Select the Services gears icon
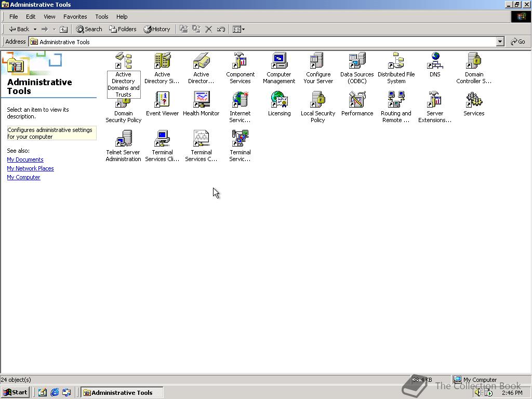This screenshot has width=532, height=399. point(474,99)
